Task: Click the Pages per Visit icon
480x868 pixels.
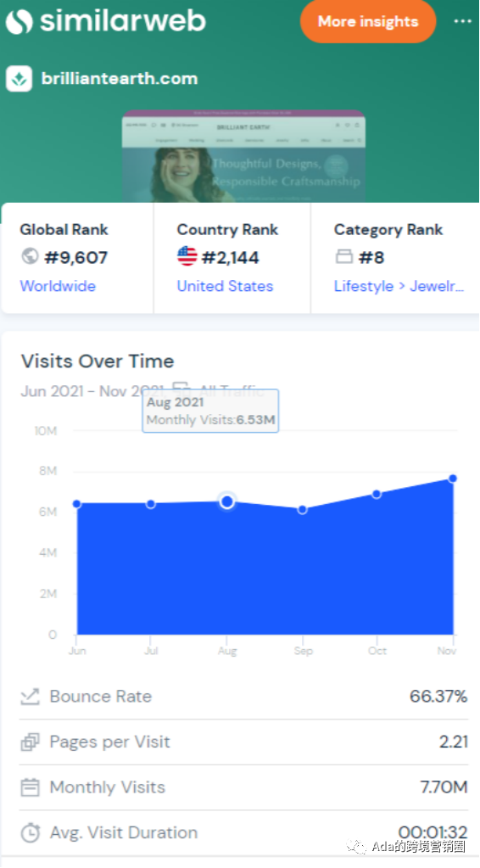Action: [x=30, y=742]
